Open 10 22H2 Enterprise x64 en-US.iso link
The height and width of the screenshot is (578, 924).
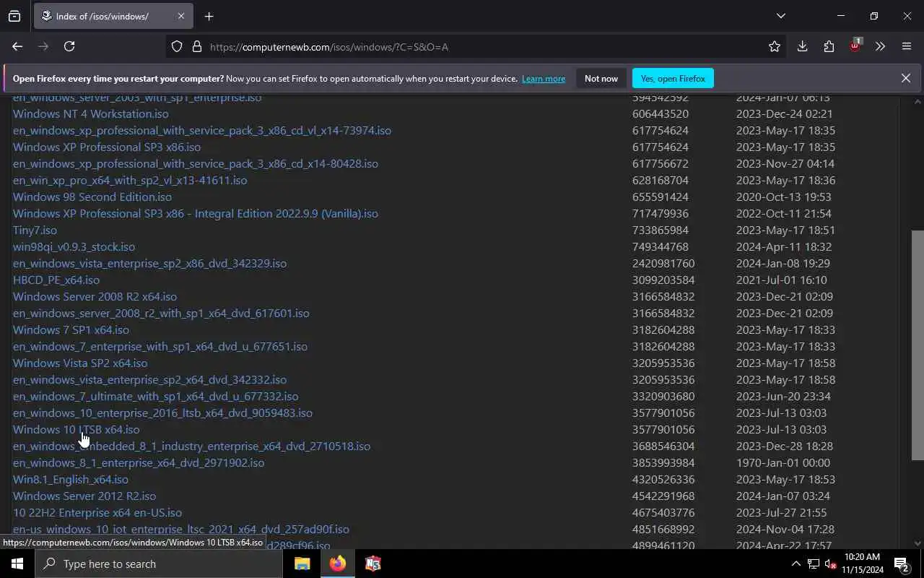point(97,512)
